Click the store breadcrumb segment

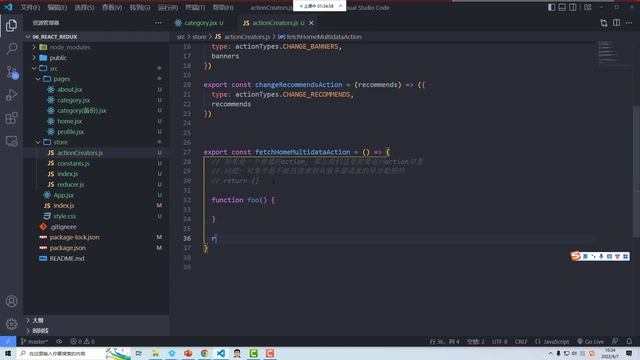coord(199,37)
